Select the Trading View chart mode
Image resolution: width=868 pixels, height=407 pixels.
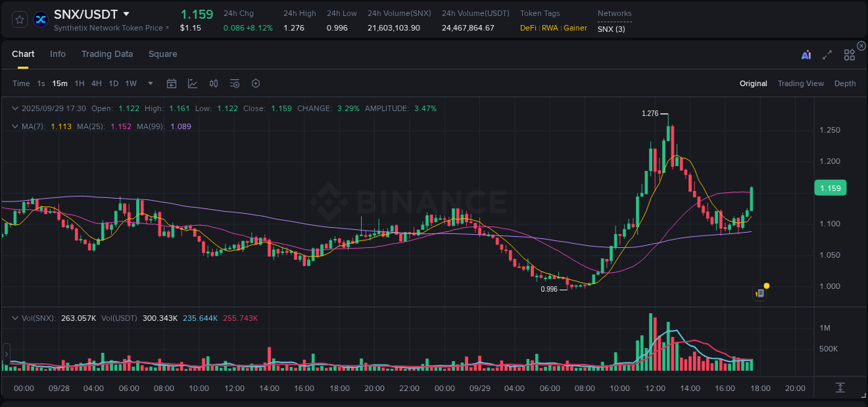click(x=801, y=83)
